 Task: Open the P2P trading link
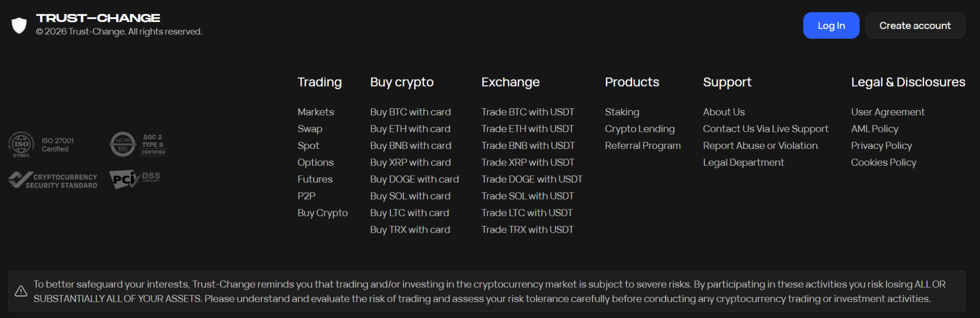[x=306, y=196]
